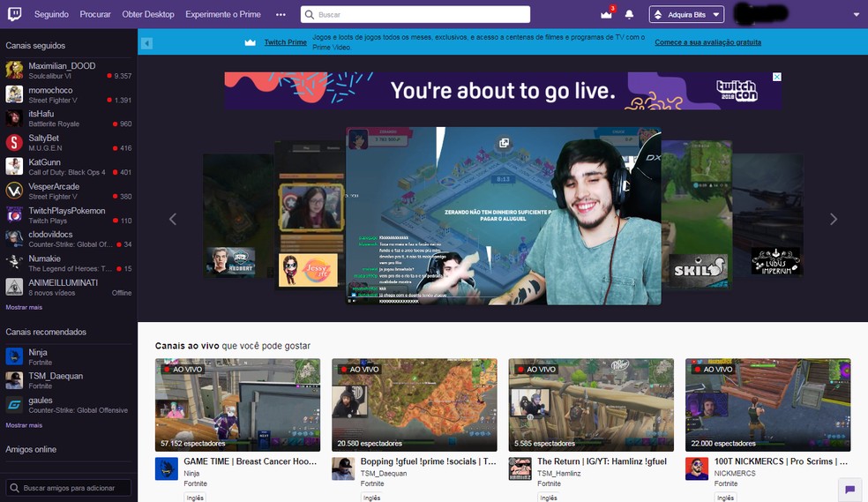Click TwitchPlaysPokemon channel avatar
The width and height of the screenshot is (868, 502).
click(14, 214)
